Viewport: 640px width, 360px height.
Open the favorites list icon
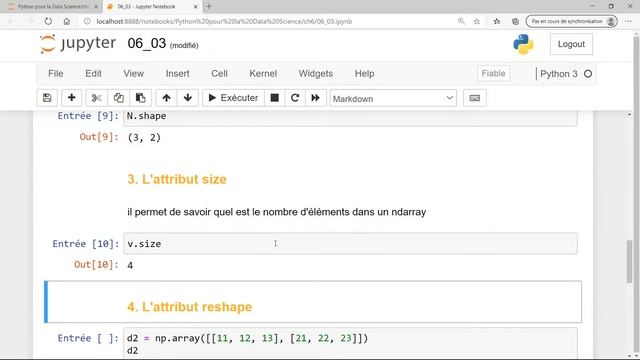pyautogui.click(x=496, y=21)
